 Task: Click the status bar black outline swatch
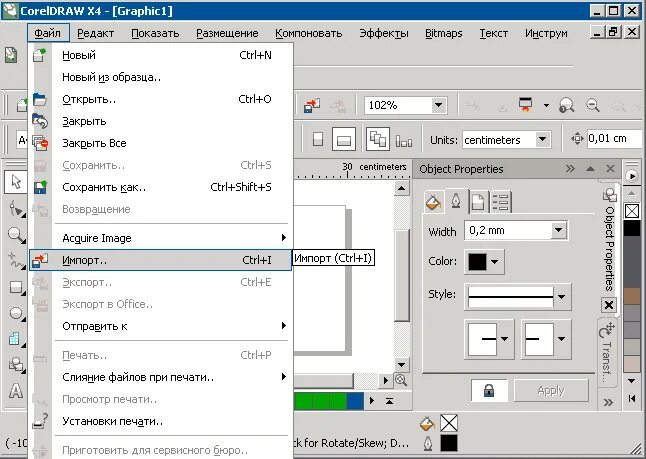[x=449, y=443]
